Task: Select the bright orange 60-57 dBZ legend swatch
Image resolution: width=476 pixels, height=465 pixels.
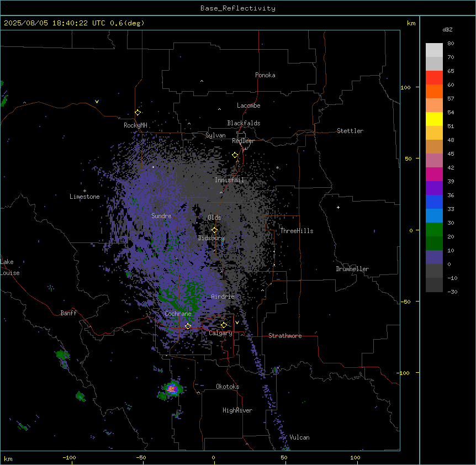Action: tap(434, 91)
